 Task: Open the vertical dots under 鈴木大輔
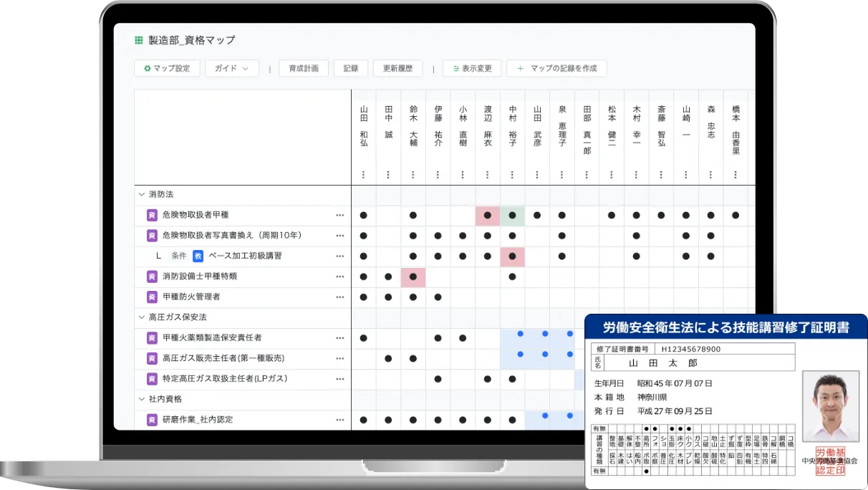pos(413,175)
